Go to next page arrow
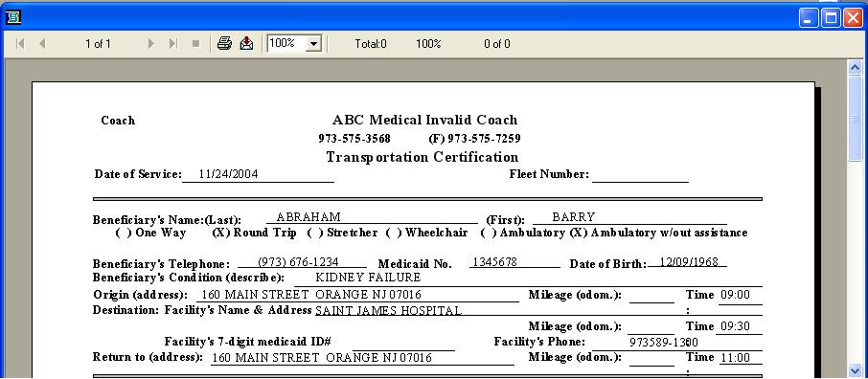 point(151,44)
